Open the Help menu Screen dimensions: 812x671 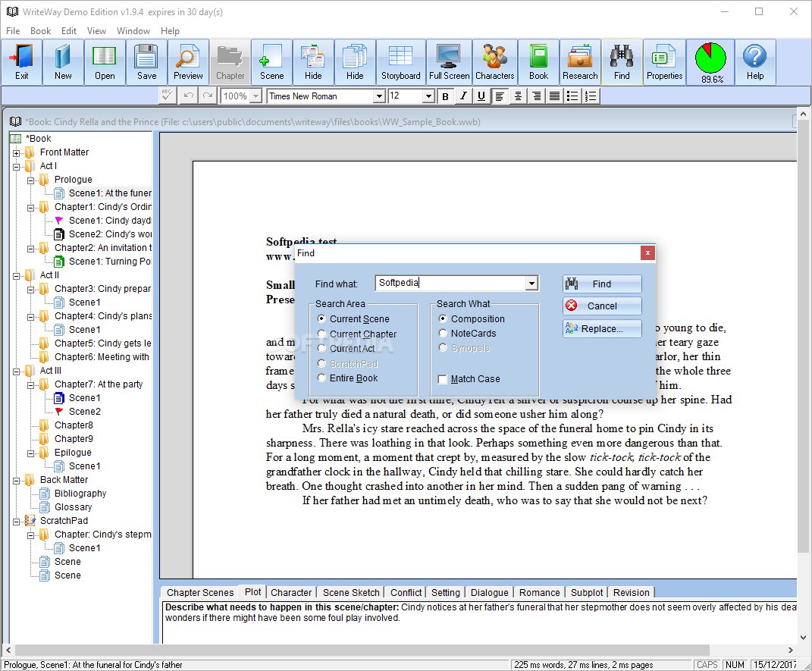coord(170,31)
